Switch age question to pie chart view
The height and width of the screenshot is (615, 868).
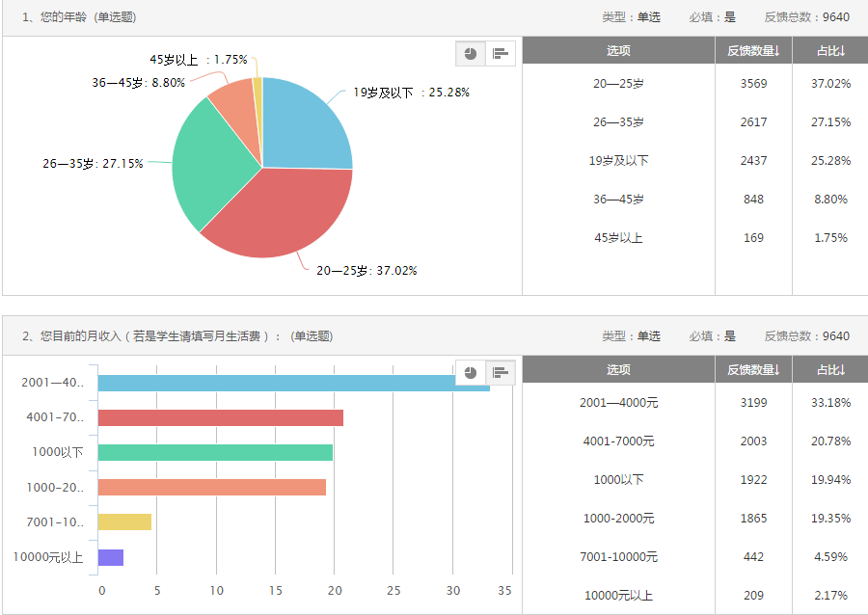[x=470, y=54]
